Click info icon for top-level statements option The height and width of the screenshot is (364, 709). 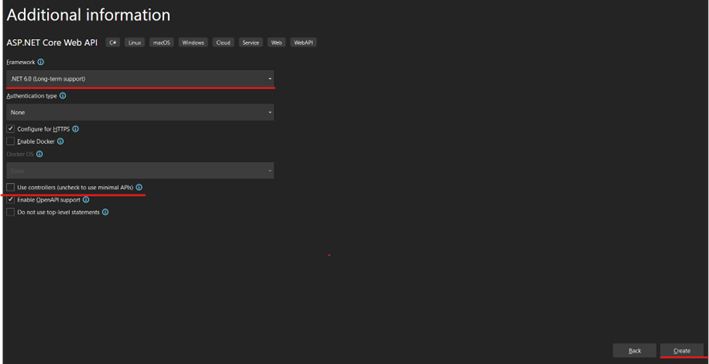[x=105, y=212]
